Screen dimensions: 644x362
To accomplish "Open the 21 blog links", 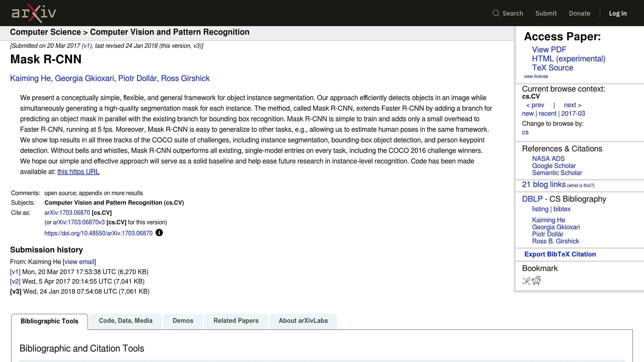I will coord(544,184).
